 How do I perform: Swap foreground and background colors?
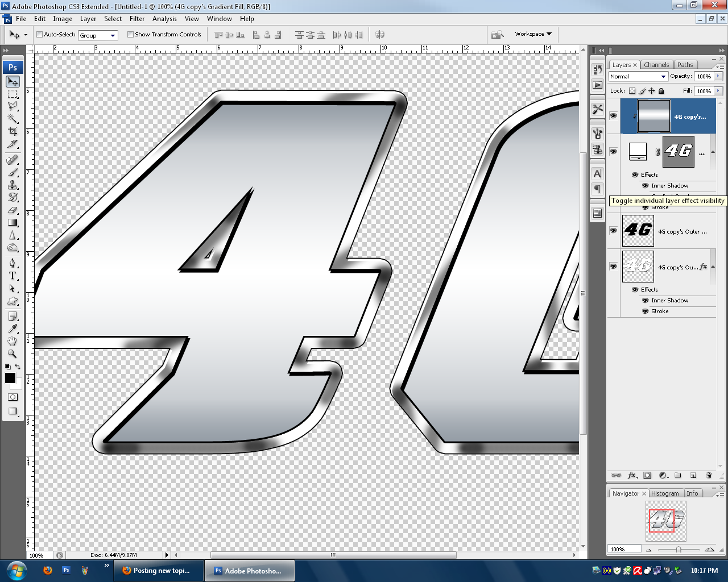[18, 367]
